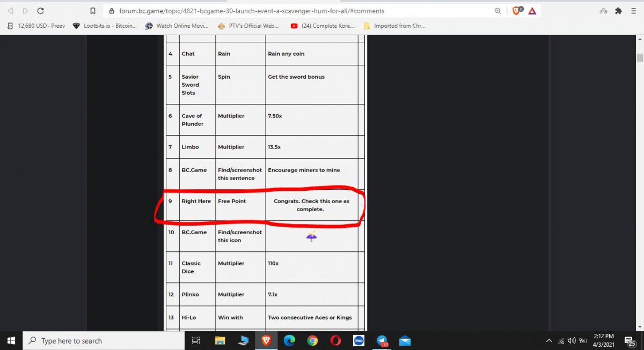Click the Brave Shields lion icon
The image size is (644, 350).
point(517,11)
